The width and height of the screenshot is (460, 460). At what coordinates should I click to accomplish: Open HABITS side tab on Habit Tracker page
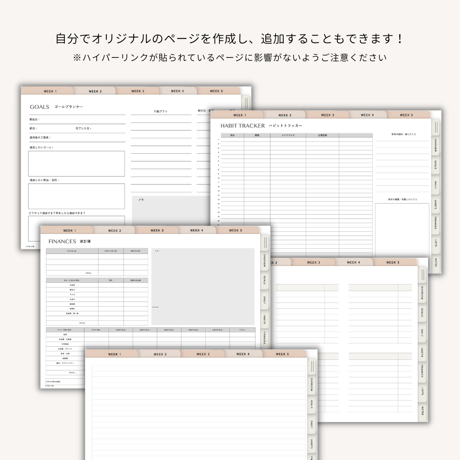(x=436, y=203)
